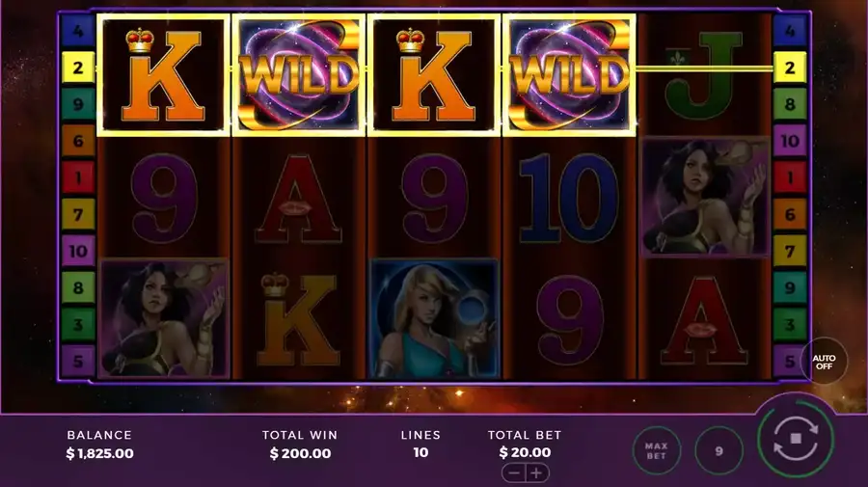Select highlighted payline 2 on left side
Viewport: 868px width, 487px height.
(77, 68)
